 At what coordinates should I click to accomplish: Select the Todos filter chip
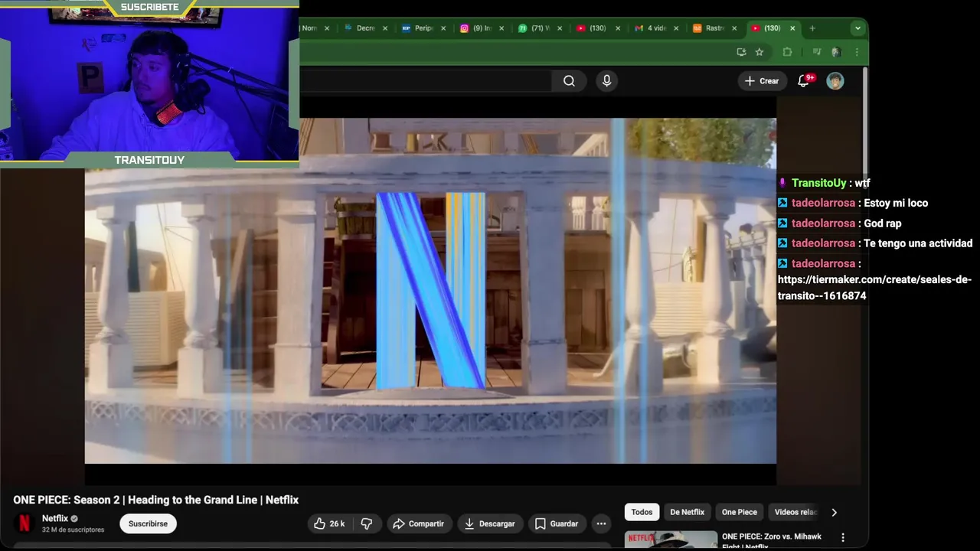click(642, 512)
